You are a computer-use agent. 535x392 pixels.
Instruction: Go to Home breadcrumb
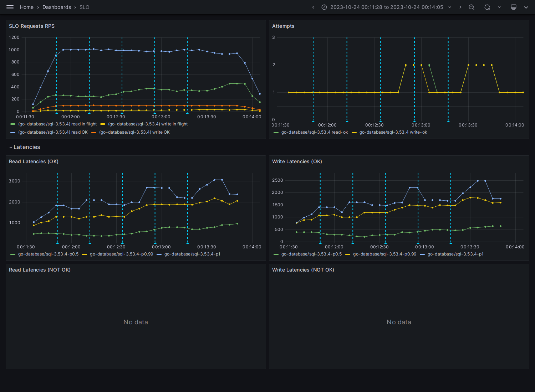(27, 7)
